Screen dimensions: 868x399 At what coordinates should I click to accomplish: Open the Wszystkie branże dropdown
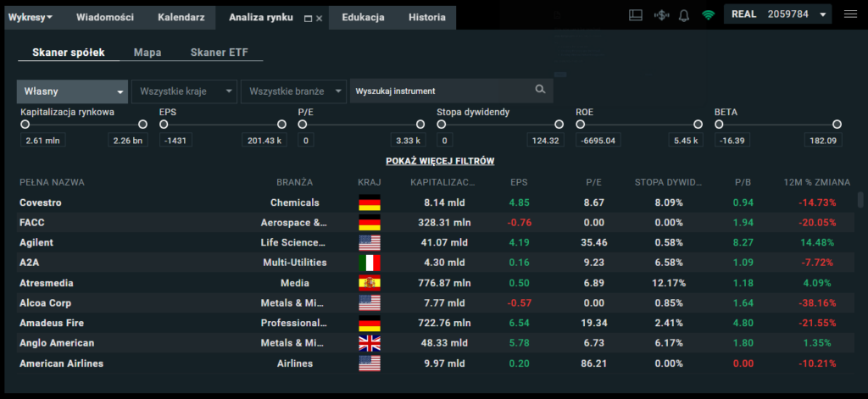point(293,91)
